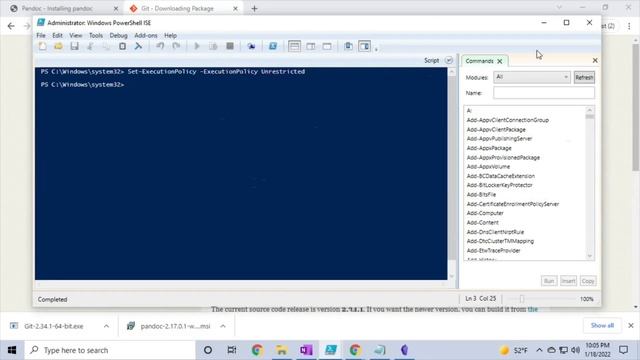Show script pane maximized layout icon

327,46
